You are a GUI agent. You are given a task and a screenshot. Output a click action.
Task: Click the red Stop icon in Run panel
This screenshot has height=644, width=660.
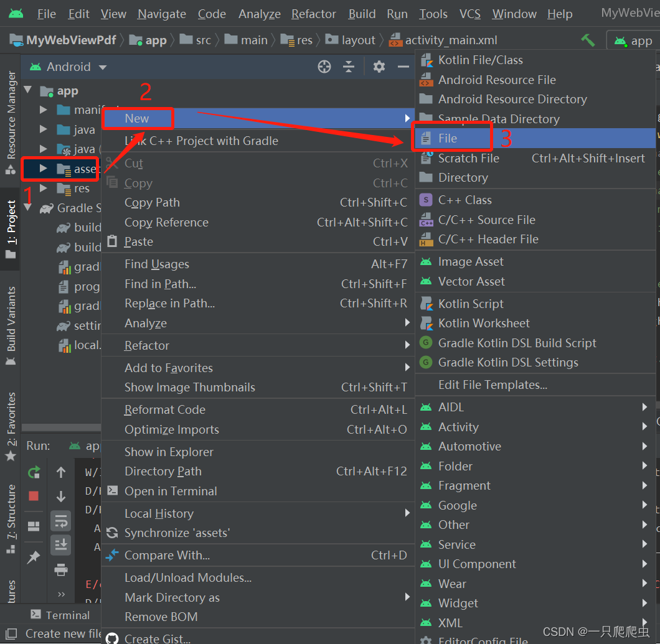(34, 496)
